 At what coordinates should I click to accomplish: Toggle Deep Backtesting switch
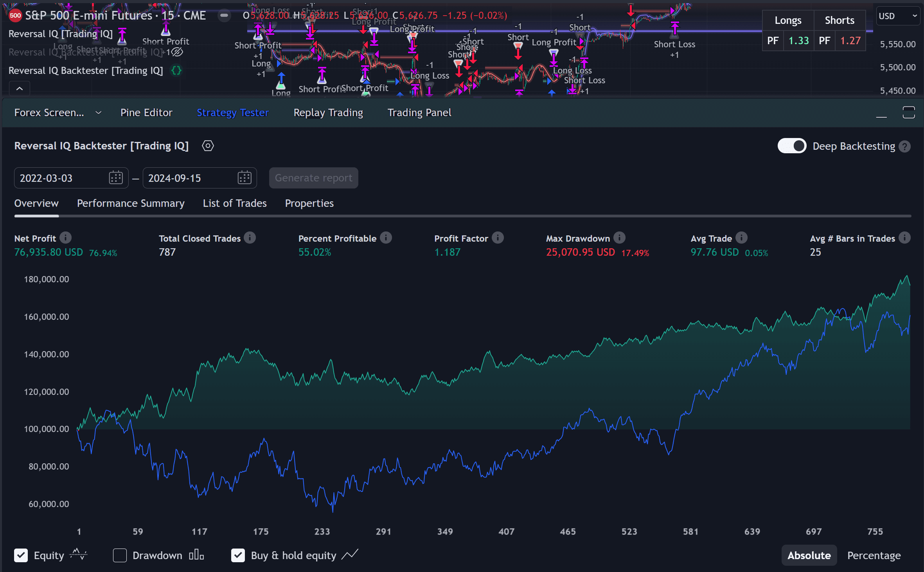[x=792, y=146]
